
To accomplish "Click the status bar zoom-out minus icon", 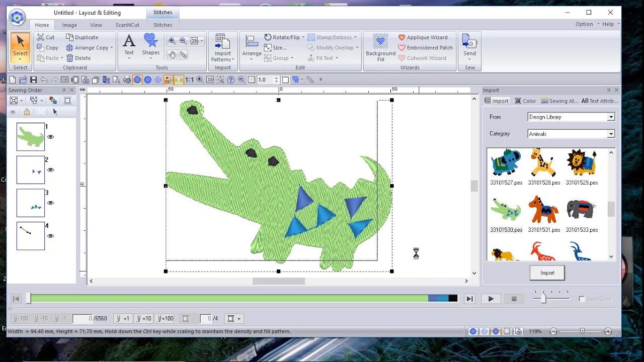I will click(553, 331).
